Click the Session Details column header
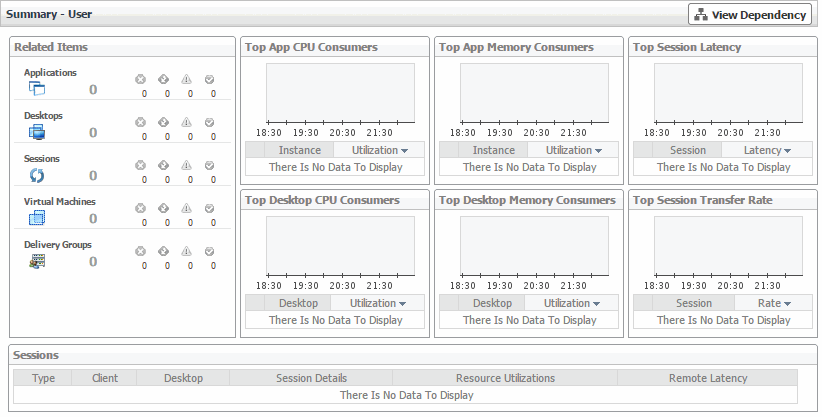The height and width of the screenshot is (417, 822). tap(311, 378)
